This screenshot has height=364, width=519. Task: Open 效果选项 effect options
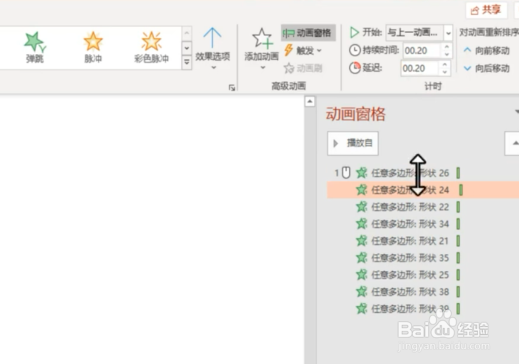tap(212, 49)
